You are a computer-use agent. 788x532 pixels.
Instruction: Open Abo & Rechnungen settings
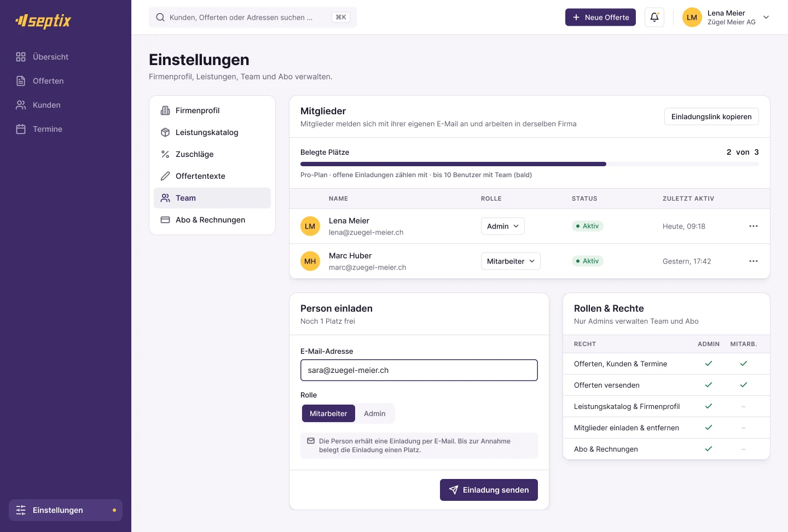212,220
